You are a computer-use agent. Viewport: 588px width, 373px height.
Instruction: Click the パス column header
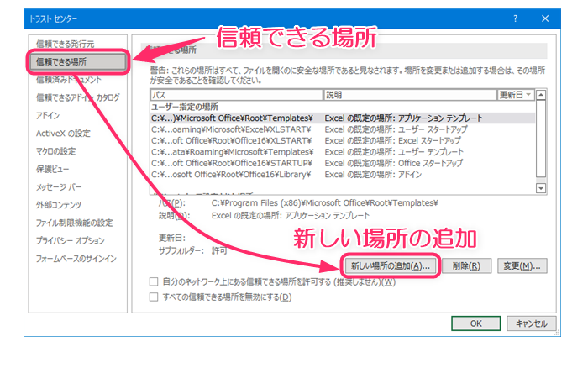click(235, 95)
